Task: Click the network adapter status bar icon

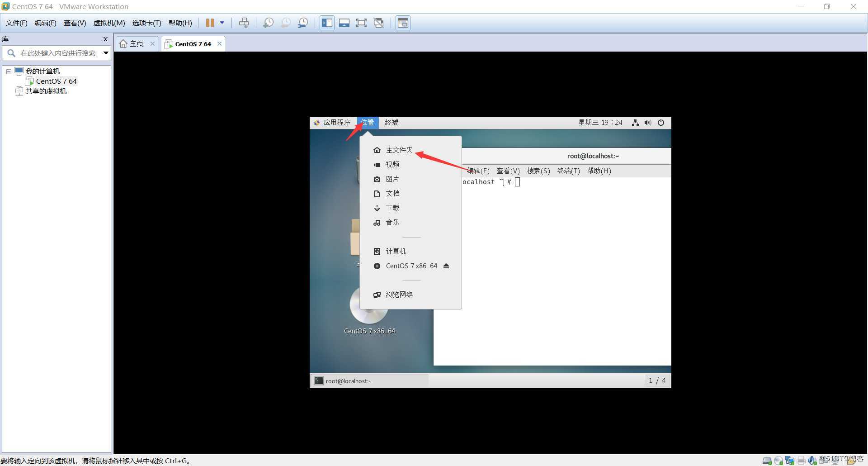Action: coord(789,461)
